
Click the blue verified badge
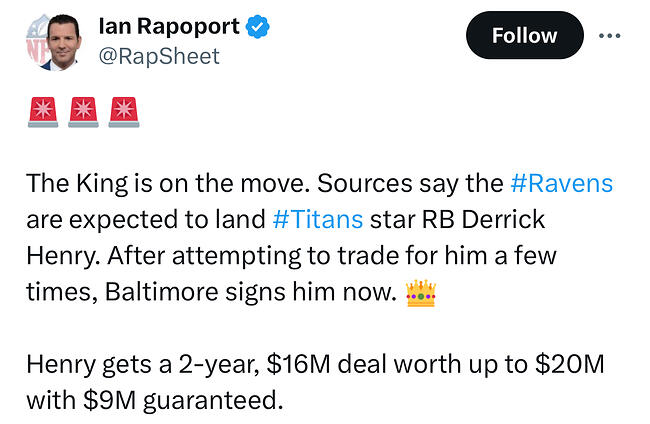[257, 27]
